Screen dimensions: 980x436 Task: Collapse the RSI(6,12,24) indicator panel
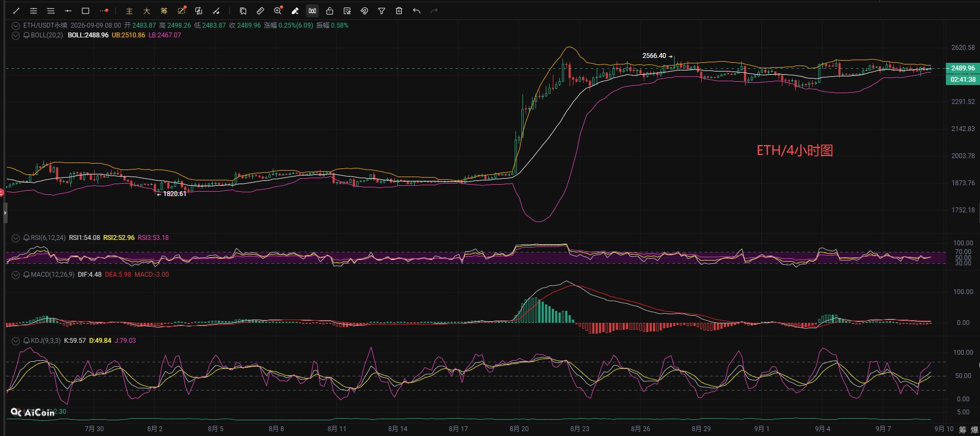16,238
